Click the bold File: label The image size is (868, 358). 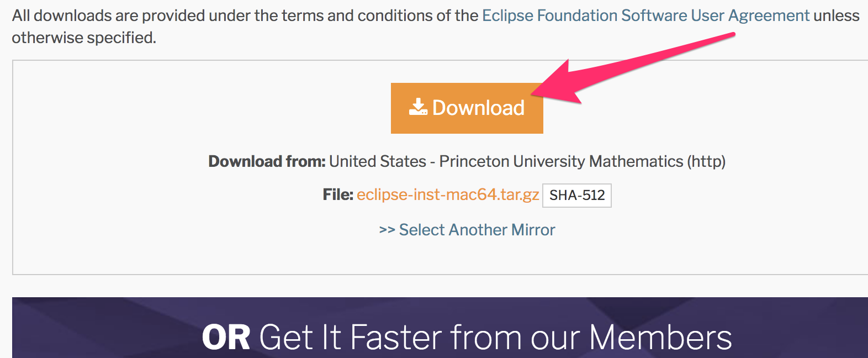point(337,195)
